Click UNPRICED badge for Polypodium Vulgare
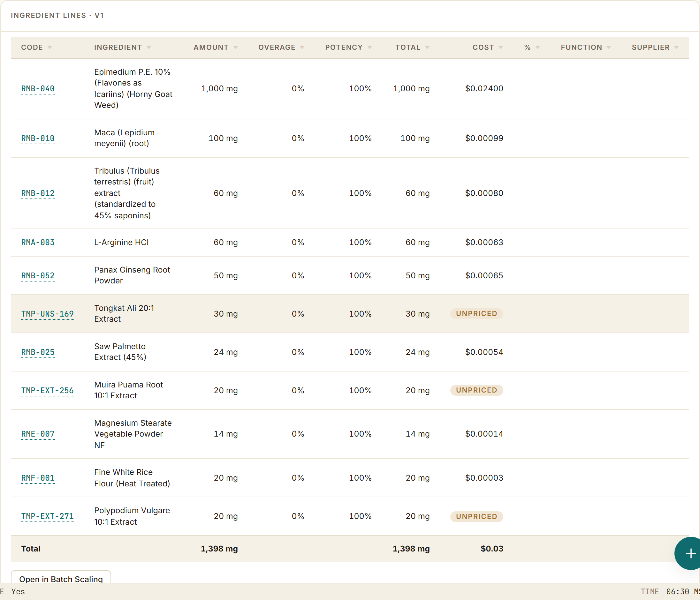The width and height of the screenshot is (700, 600). coord(476,517)
